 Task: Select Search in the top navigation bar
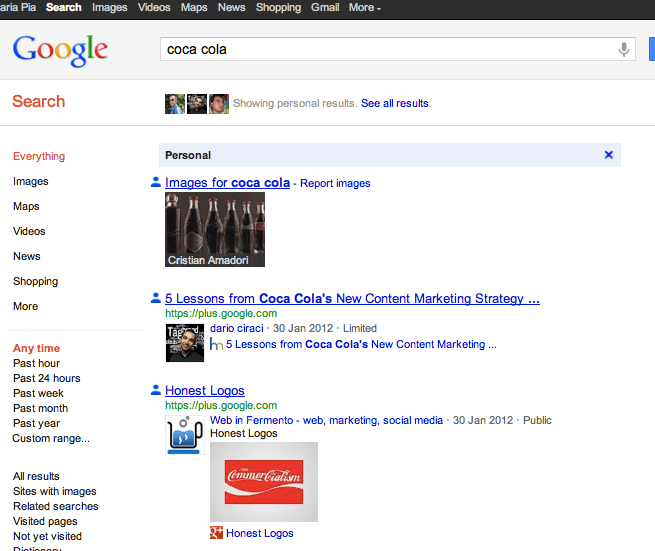63,8
